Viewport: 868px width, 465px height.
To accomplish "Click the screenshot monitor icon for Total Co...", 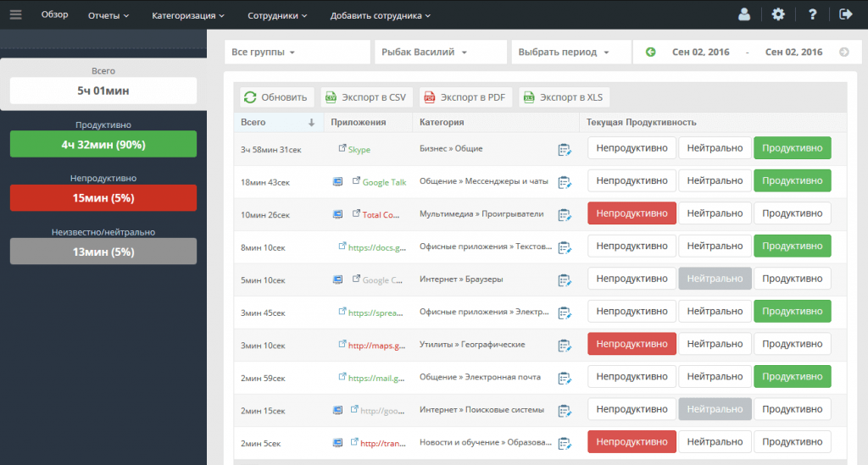I will pyautogui.click(x=337, y=214).
